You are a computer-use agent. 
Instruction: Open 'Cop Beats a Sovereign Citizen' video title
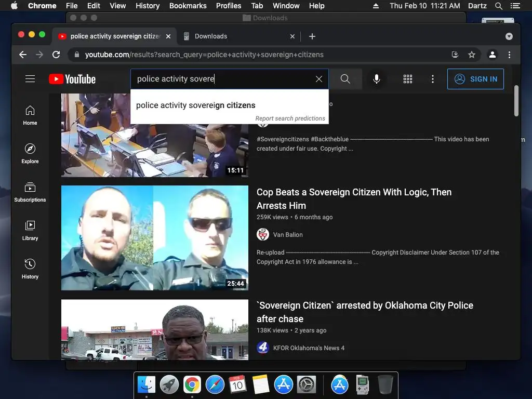click(x=354, y=199)
